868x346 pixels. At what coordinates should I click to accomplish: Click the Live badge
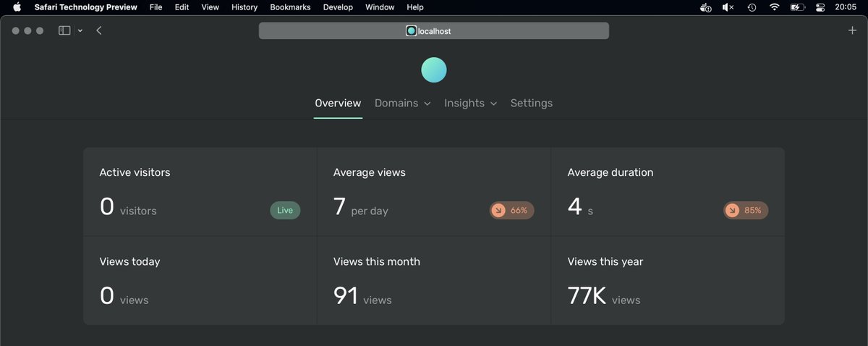(x=285, y=211)
